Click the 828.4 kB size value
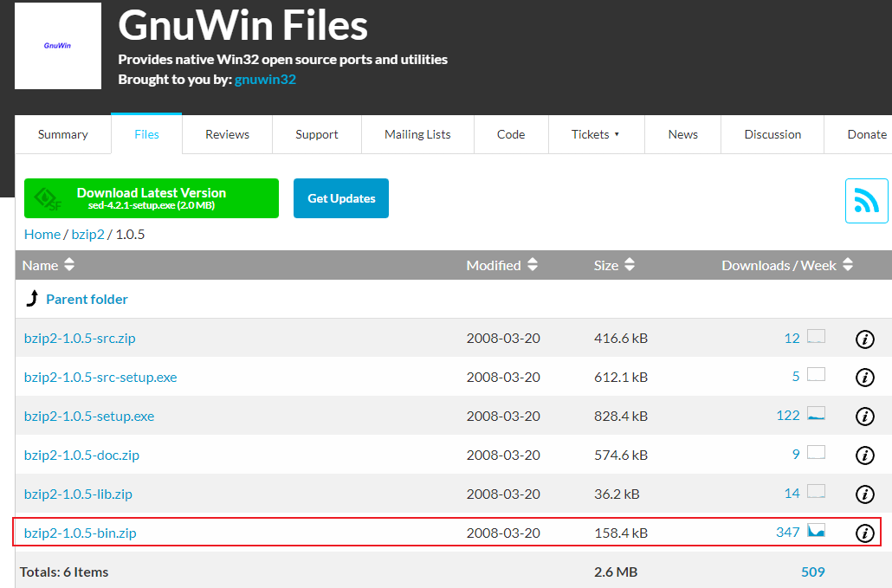This screenshot has width=892, height=588. [x=621, y=417]
